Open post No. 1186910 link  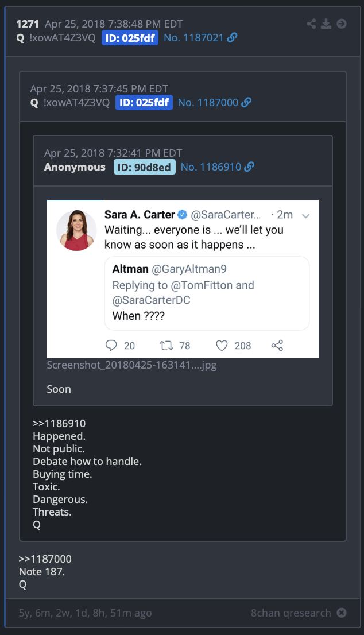pos(211,167)
